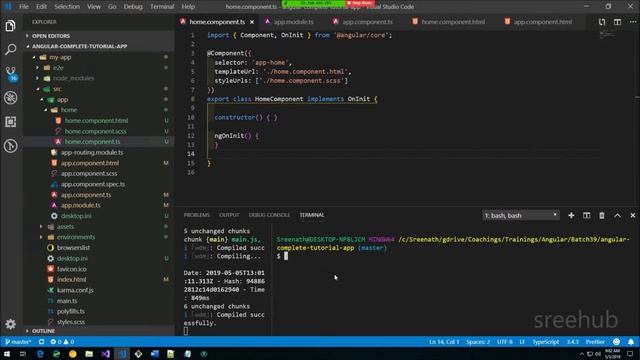
Task: Open the sixth activity bar view icon
Action: tap(11, 146)
